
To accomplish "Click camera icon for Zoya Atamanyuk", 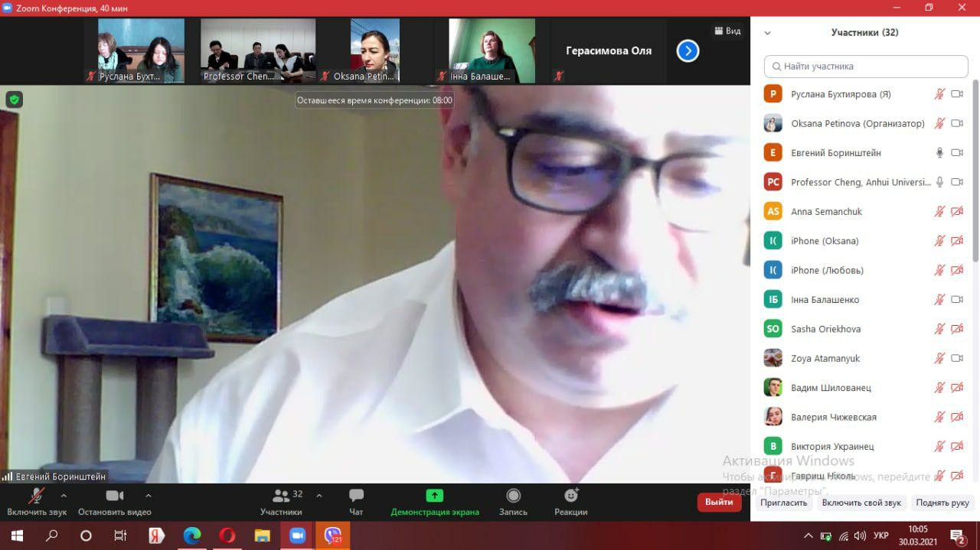I will click(957, 358).
